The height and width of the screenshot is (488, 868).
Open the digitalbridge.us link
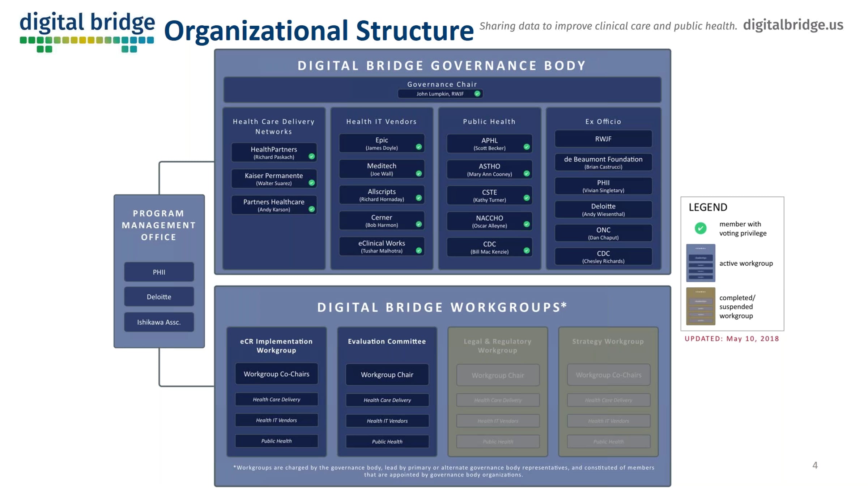tap(793, 25)
